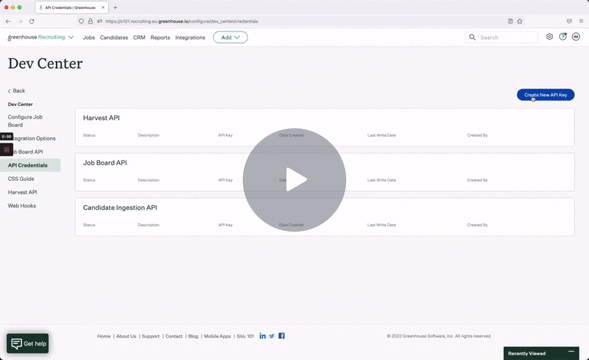Open the Twitter footer icon
This screenshot has width=589, height=360.
[x=272, y=336]
